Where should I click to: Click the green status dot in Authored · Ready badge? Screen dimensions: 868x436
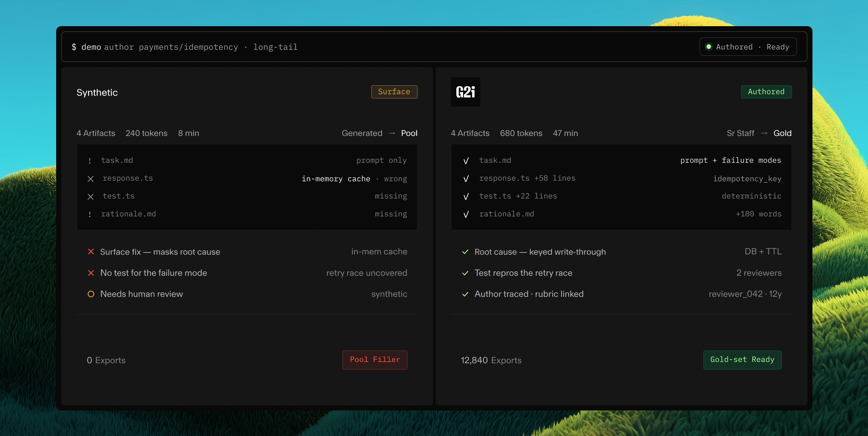point(709,47)
